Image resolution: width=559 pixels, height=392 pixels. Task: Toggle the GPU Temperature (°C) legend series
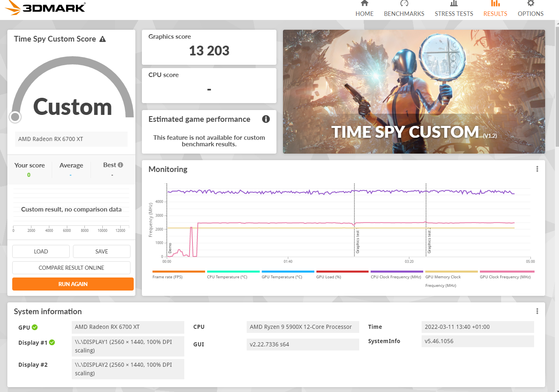tap(288, 275)
